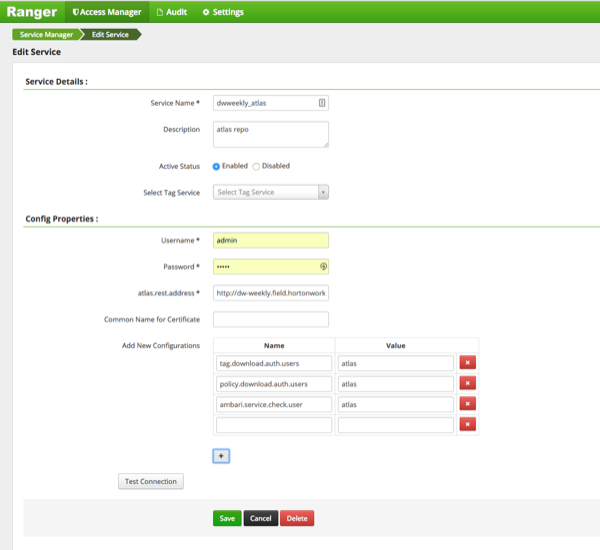Open the Select Tag Service dropdown

271,192
